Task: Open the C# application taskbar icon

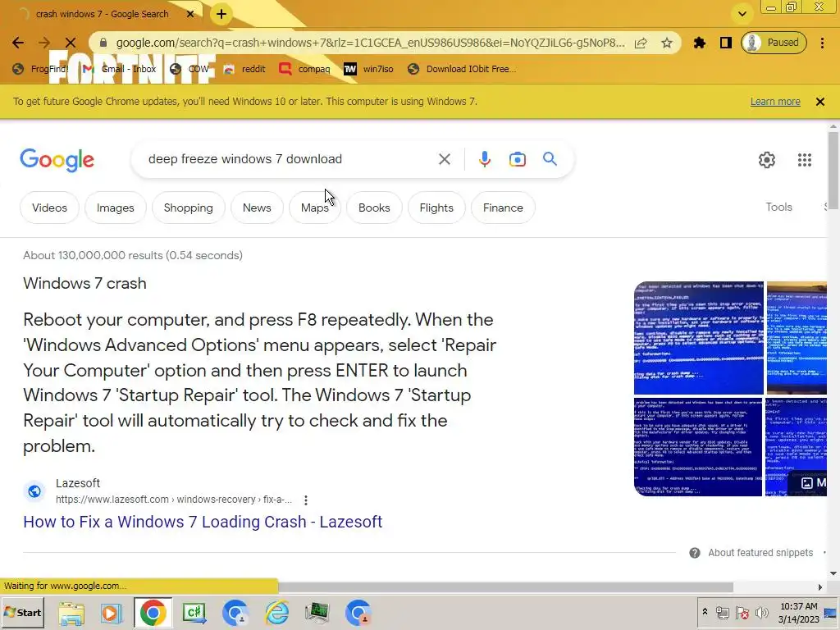Action: click(194, 613)
